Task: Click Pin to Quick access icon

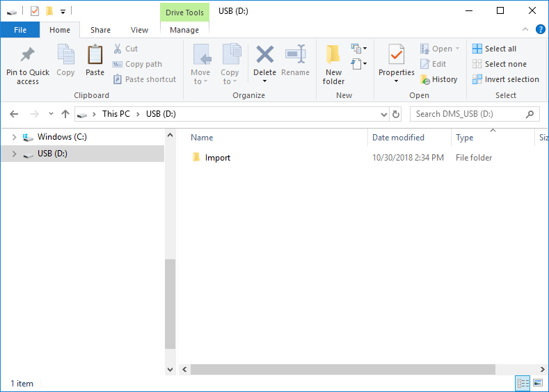Action: tap(28, 56)
